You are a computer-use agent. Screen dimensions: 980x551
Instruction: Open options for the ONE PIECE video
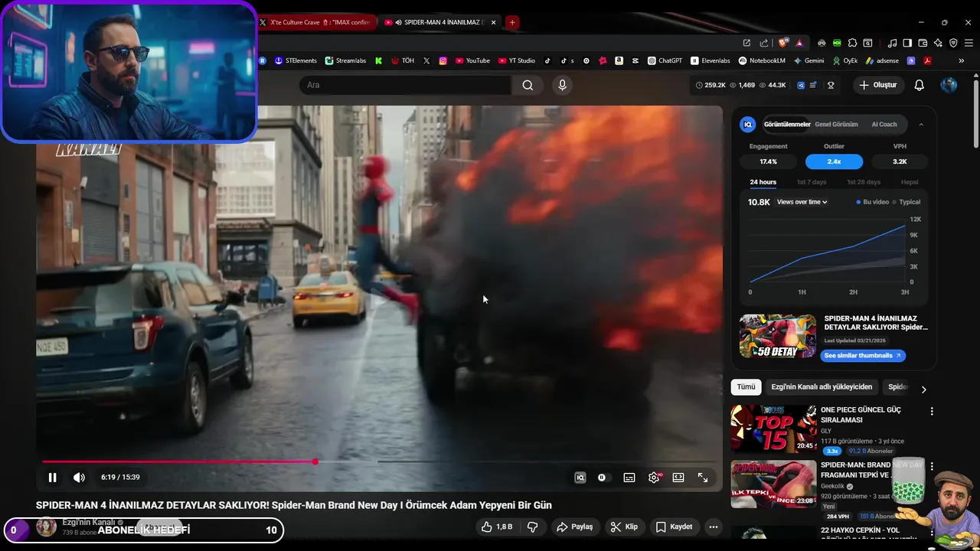932,412
